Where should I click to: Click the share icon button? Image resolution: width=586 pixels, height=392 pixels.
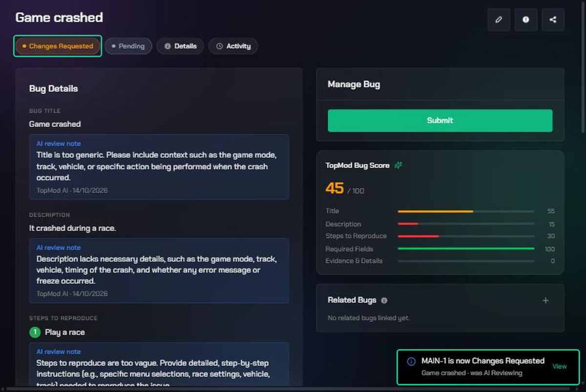coord(553,20)
